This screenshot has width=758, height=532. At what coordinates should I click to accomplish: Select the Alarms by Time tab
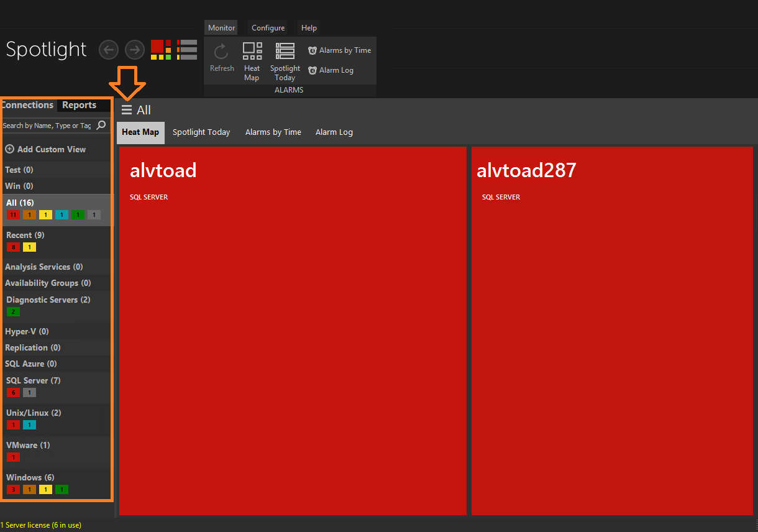click(273, 132)
